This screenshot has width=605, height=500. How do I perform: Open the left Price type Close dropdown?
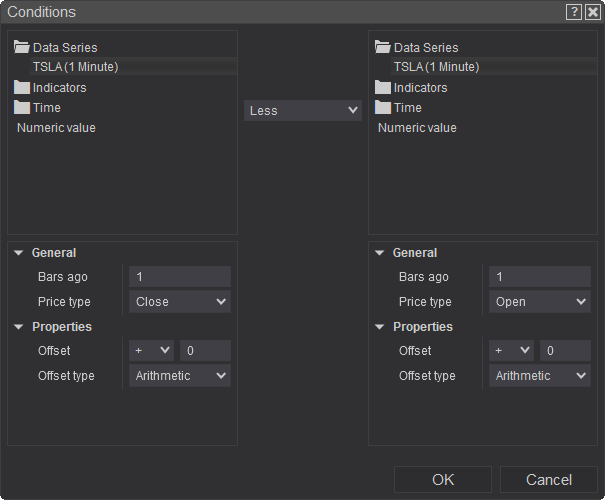tap(180, 302)
